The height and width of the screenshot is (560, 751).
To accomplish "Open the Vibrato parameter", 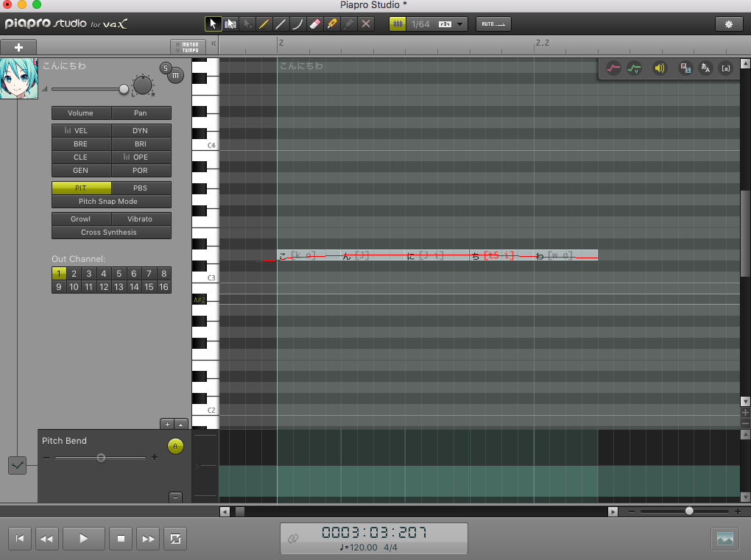I will (141, 219).
